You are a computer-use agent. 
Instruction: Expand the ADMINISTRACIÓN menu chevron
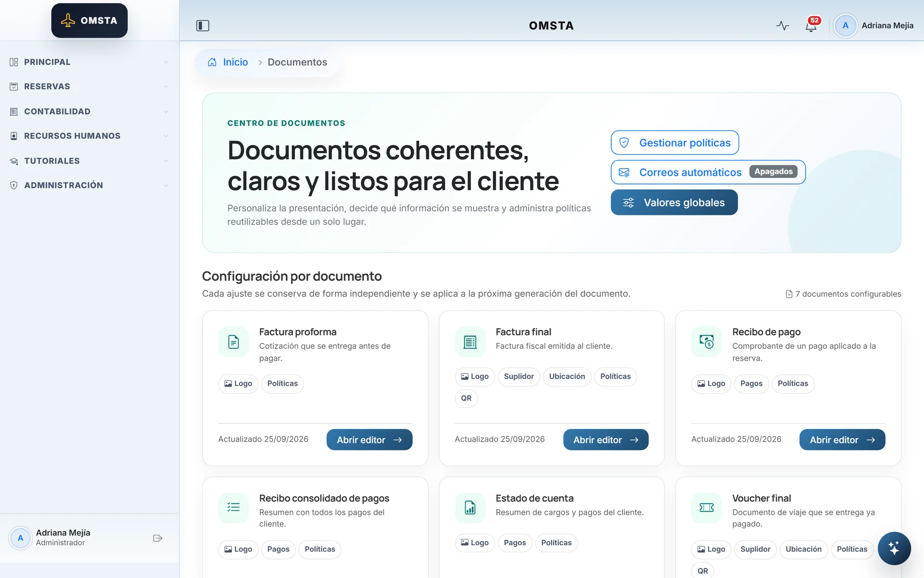[166, 185]
